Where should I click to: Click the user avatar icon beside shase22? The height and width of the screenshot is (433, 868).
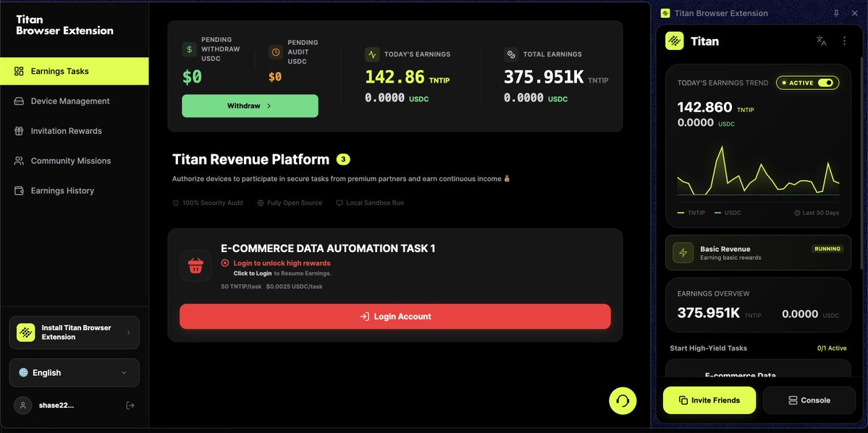(22, 405)
